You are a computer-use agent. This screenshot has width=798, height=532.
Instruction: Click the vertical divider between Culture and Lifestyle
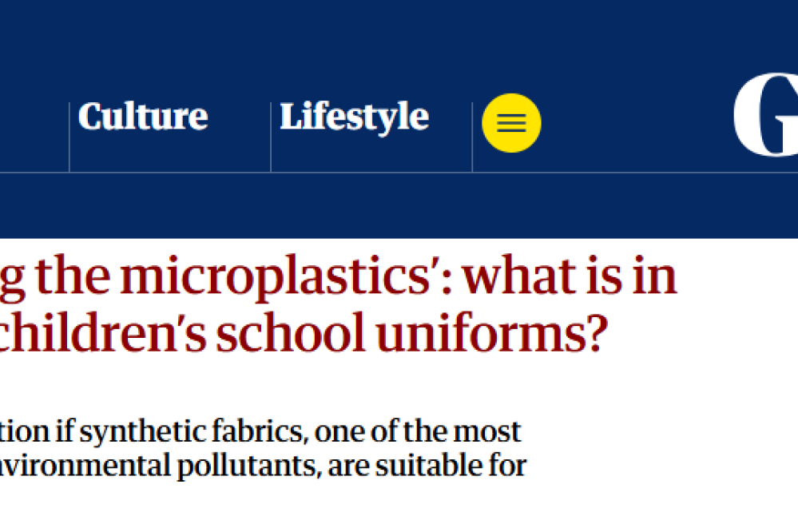(271, 136)
